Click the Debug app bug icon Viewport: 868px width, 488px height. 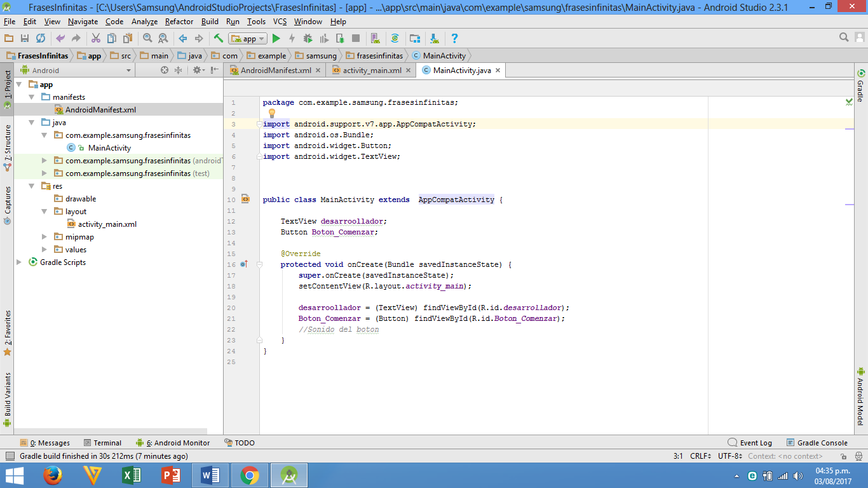point(308,39)
